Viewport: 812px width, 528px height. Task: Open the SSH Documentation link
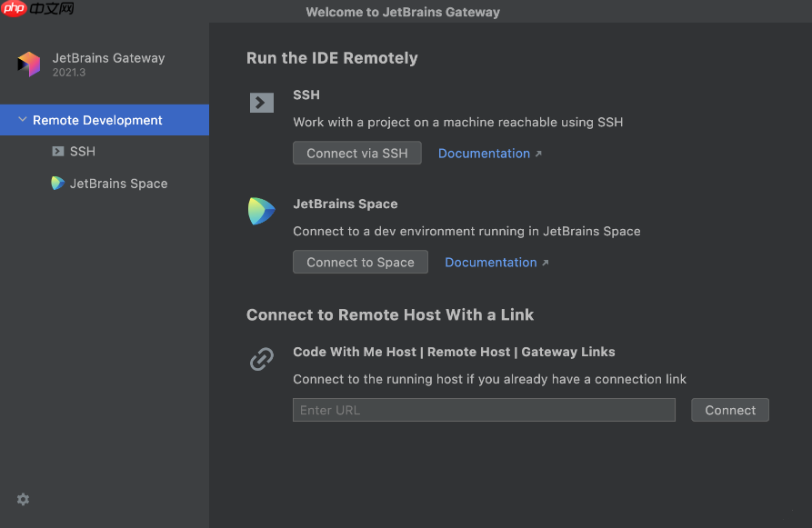484,154
